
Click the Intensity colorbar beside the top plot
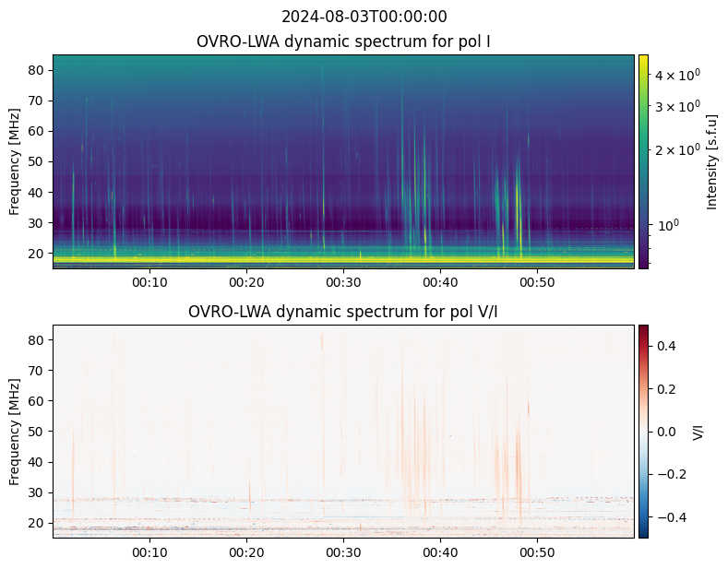[643, 160]
